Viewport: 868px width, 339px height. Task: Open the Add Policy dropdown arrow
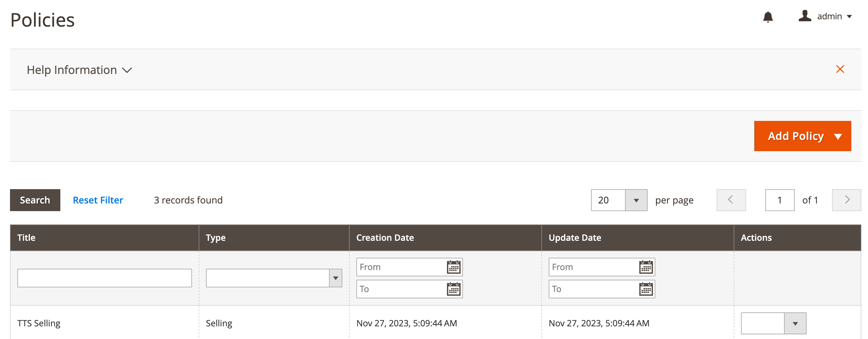pyautogui.click(x=838, y=136)
